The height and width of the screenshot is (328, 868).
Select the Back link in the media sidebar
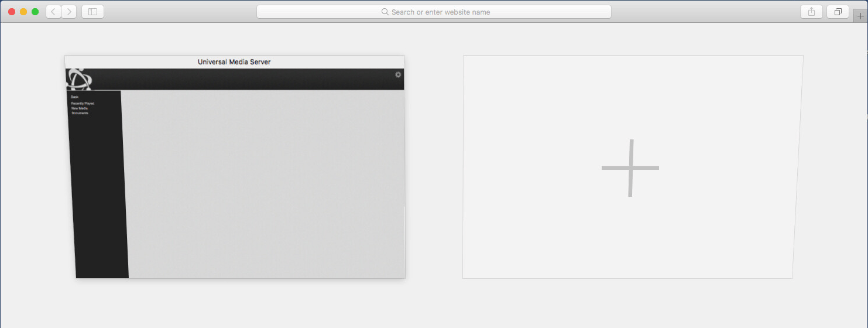pos(74,97)
